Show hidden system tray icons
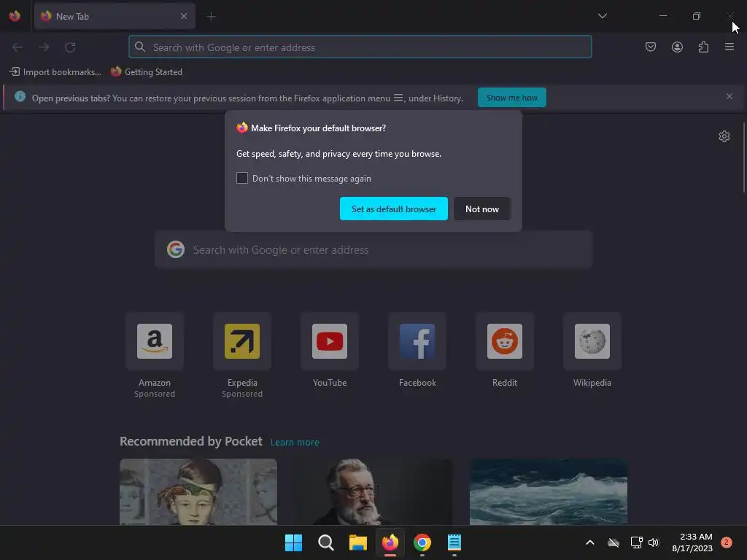Viewport: 747px width, 560px height. [x=589, y=542]
